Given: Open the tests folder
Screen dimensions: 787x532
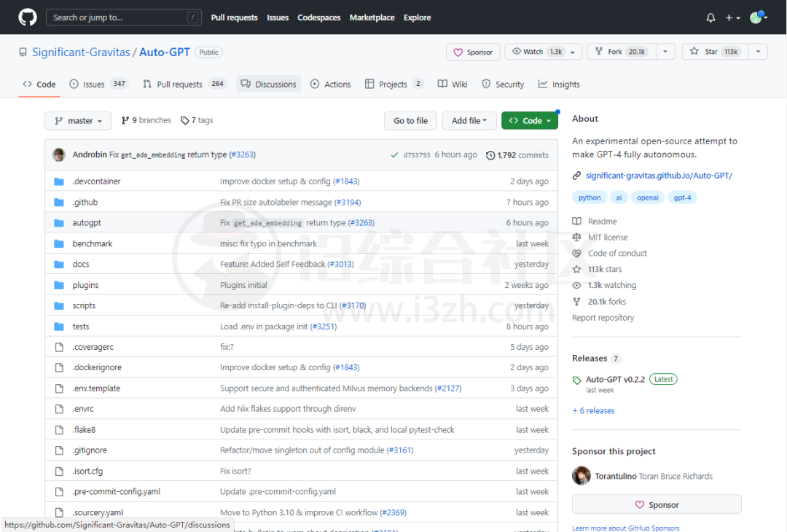Looking at the screenshot, I should click(x=81, y=326).
